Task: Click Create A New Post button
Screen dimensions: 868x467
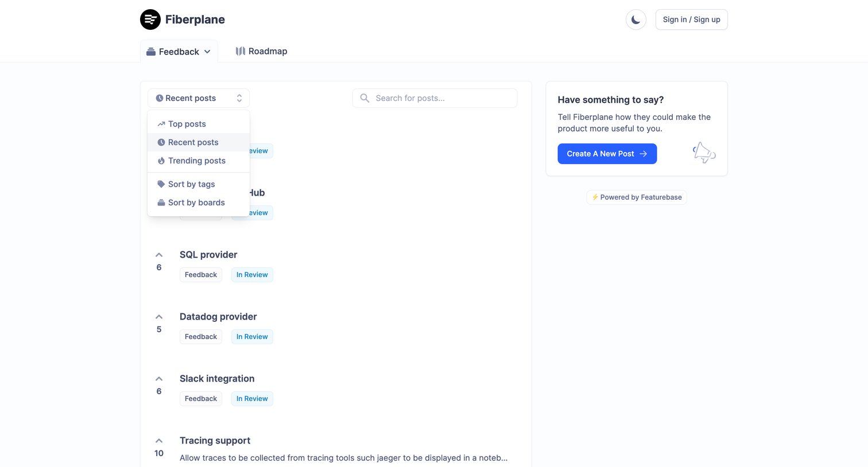Action: (x=607, y=154)
